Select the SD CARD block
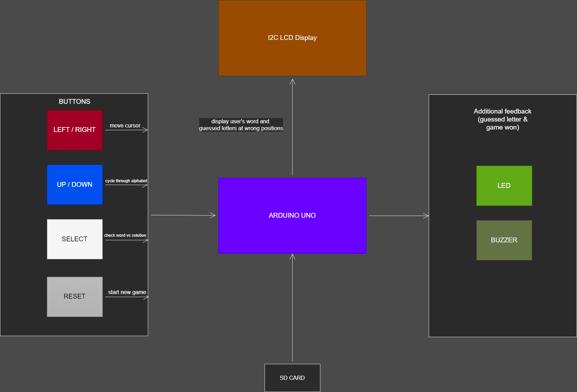The image size is (577, 392). (x=292, y=378)
